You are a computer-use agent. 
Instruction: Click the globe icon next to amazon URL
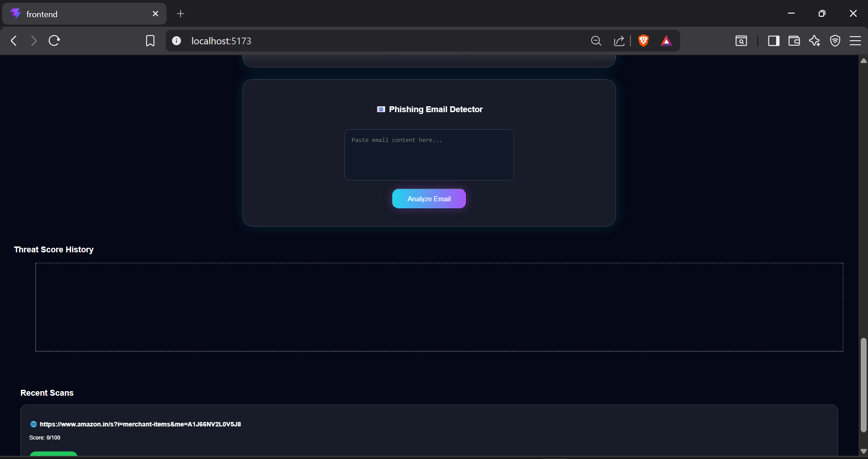[x=33, y=424]
